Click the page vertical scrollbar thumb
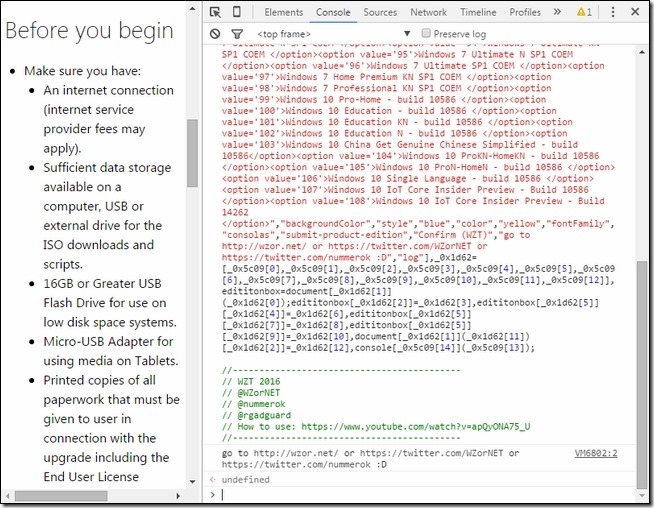This screenshot has width=654, height=508. [x=192, y=153]
